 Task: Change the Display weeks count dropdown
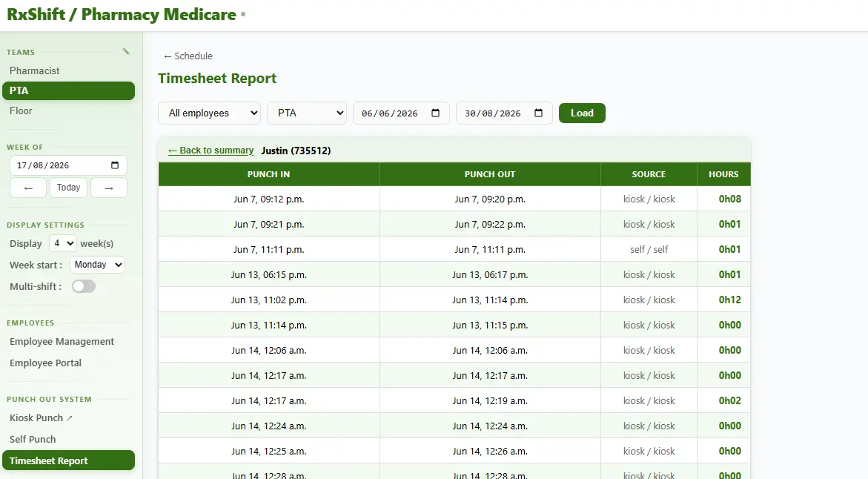(62, 243)
